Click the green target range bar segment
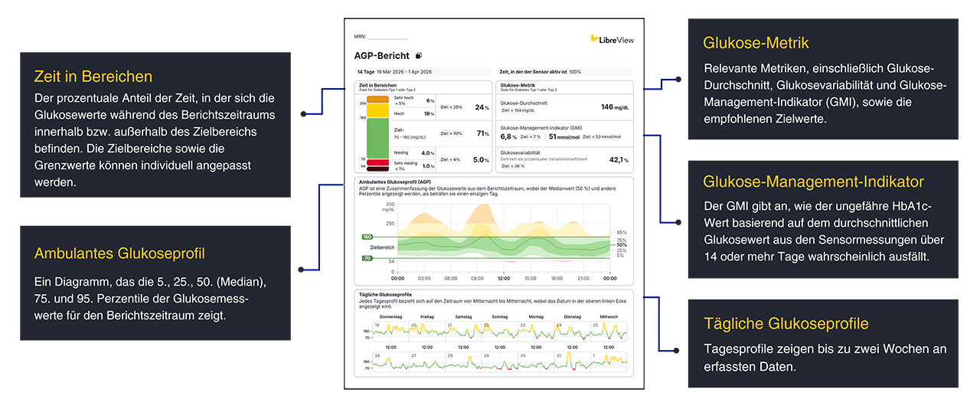The image size is (980, 409). (377, 138)
